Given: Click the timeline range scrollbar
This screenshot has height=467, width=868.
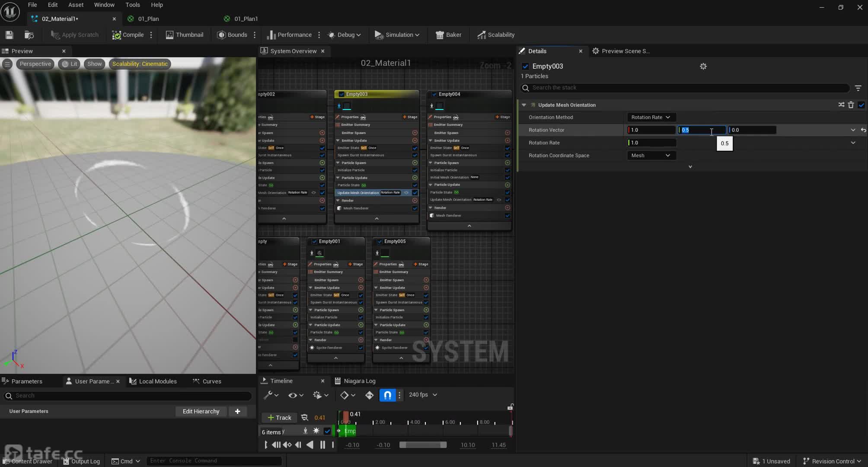Looking at the screenshot, I should click(x=423, y=445).
